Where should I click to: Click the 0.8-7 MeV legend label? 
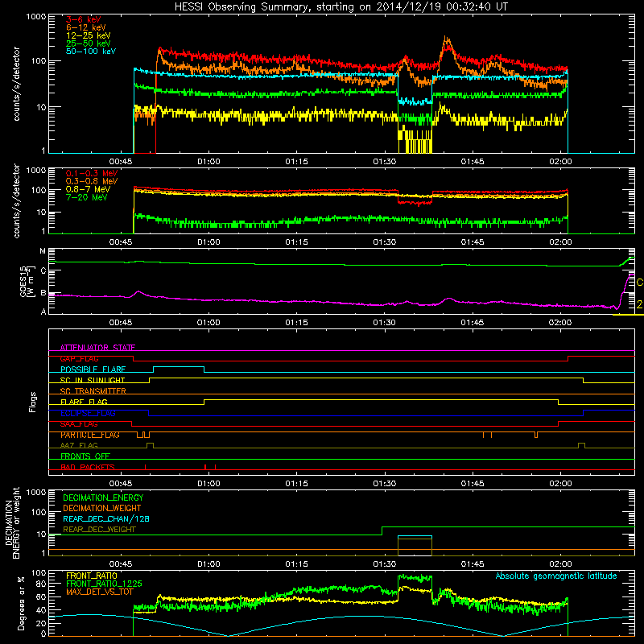click(88, 189)
